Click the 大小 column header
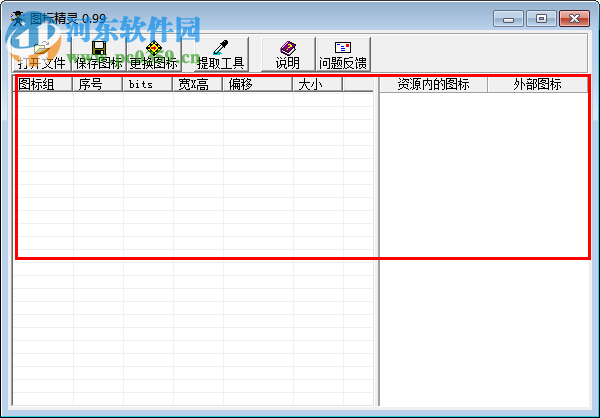 click(318, 84)
